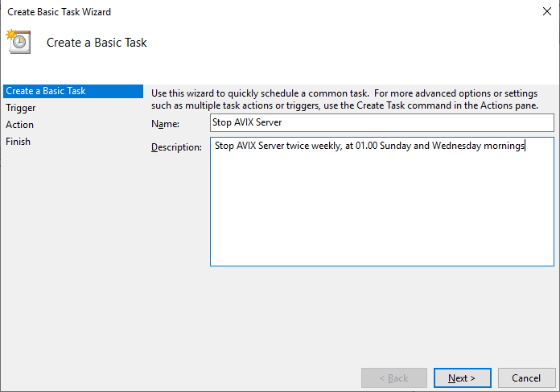560x392 pixels.
Task: Place cursor after 'mornings' in description
Action: pos(525,146)
